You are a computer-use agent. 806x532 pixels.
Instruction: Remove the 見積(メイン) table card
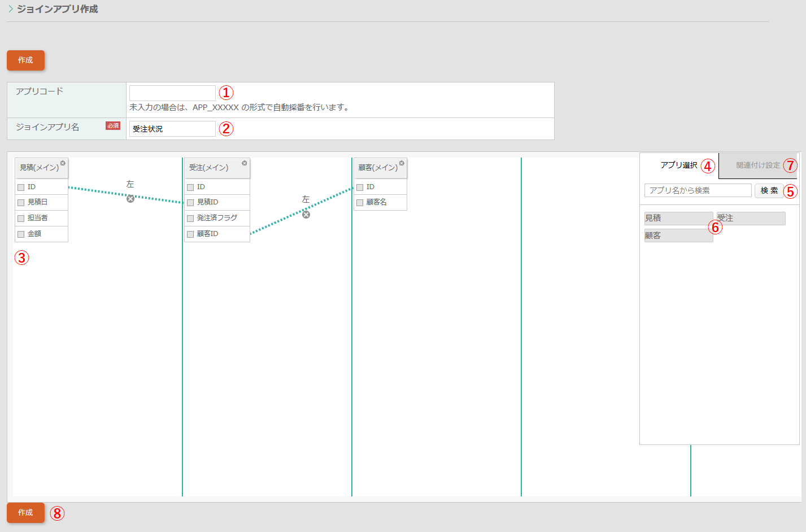[x=63, y=163]
